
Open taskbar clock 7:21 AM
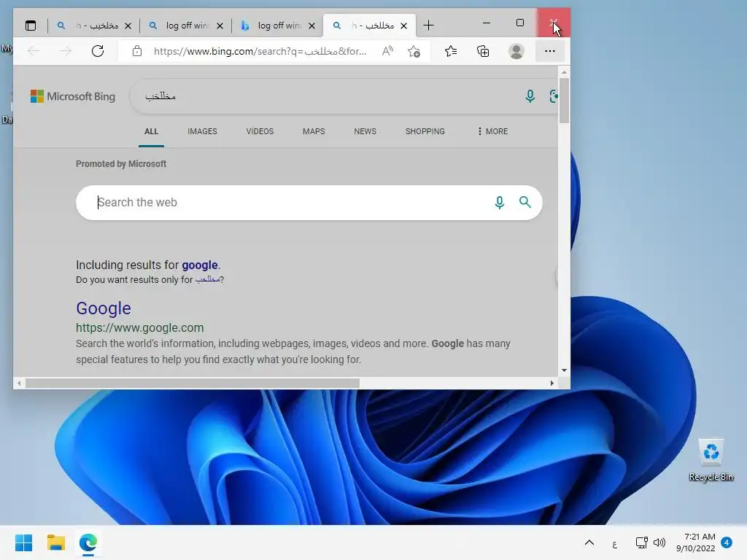coord(695,542)
